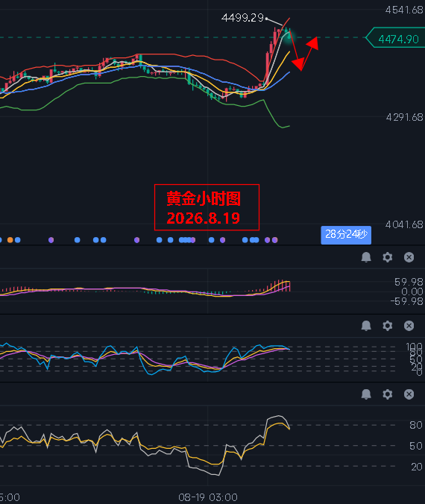
Task: Click the MACD panel alert bell icon
Action: pos(366,257)
